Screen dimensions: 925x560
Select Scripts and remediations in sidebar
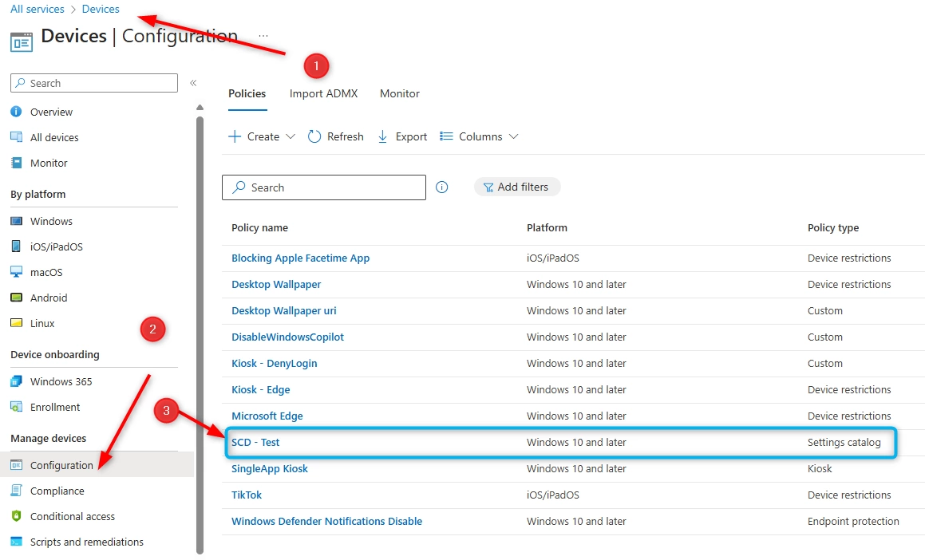click(87, 542)
